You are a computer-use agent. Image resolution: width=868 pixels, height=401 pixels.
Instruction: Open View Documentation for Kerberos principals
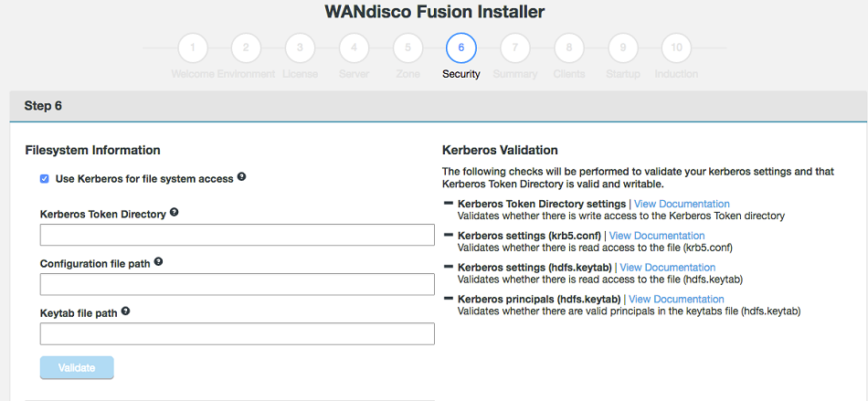(x=676, y=300)
